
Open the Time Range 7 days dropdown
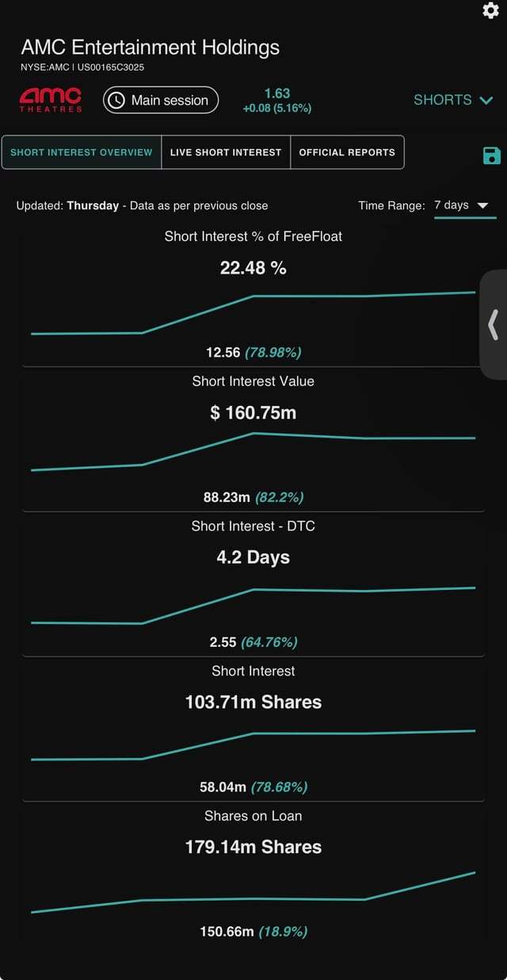465,206
